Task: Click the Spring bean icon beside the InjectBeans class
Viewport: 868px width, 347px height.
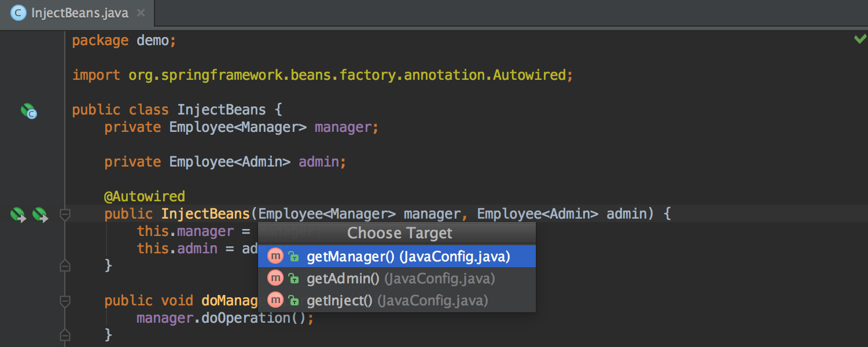Action: [29, 110]
